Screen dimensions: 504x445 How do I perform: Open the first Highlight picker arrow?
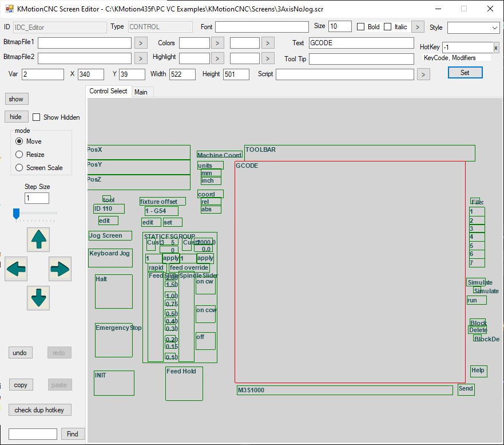point(217,58)
